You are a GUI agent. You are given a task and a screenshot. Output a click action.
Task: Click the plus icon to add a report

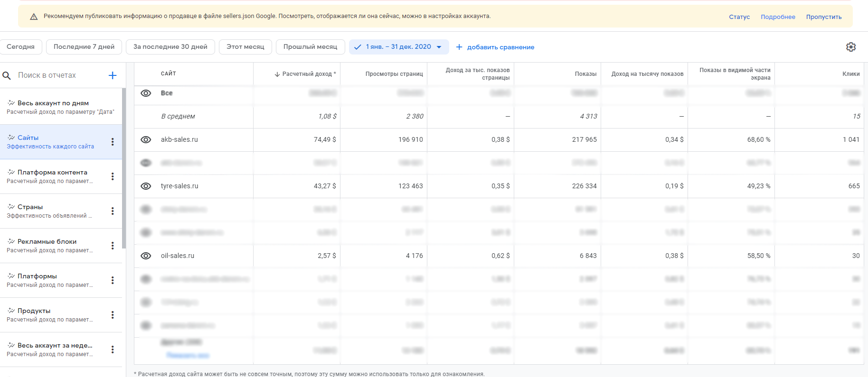pos(113,75)
